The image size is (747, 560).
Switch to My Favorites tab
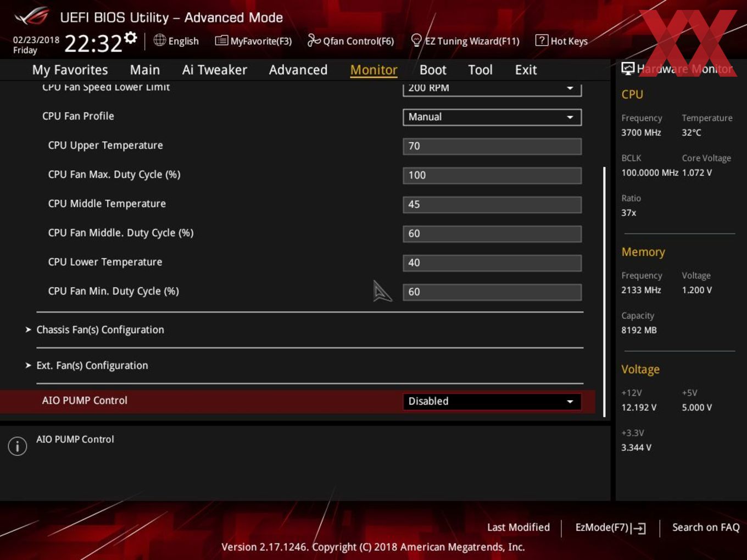point(70,70)
